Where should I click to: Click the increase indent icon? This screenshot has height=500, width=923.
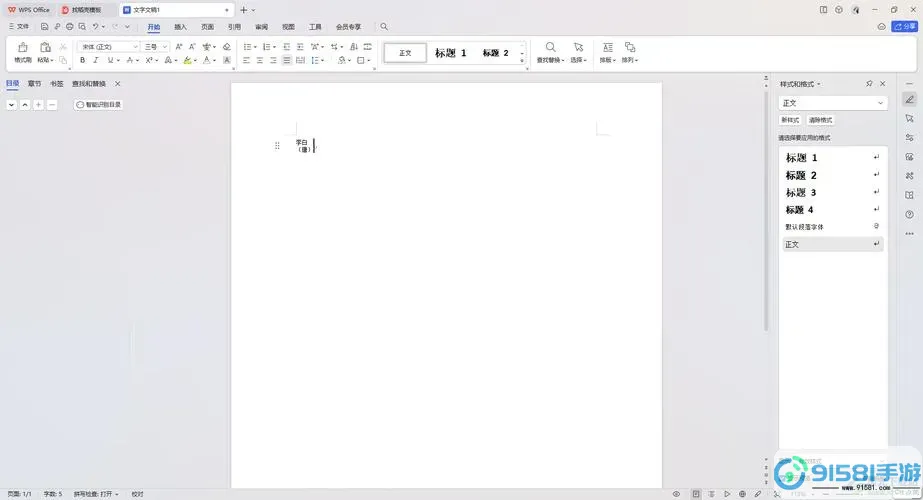coord(300,47)
